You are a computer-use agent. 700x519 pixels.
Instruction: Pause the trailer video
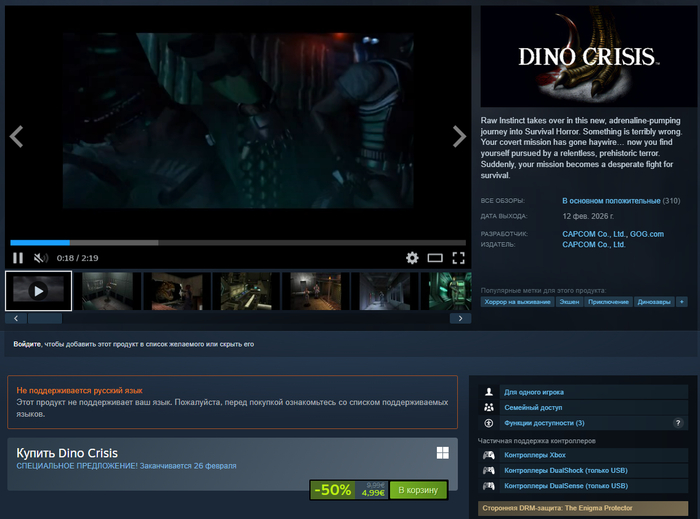pyautogui.click(x=18, y=258)
